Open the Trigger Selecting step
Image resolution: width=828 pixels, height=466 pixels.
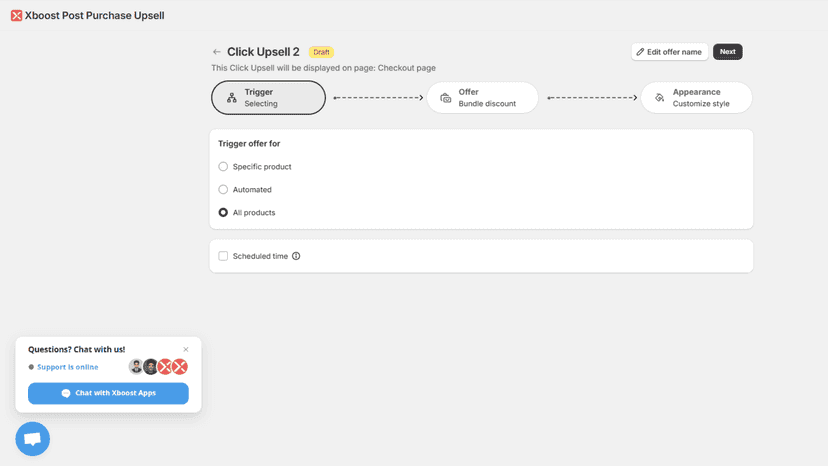(268, 98)
